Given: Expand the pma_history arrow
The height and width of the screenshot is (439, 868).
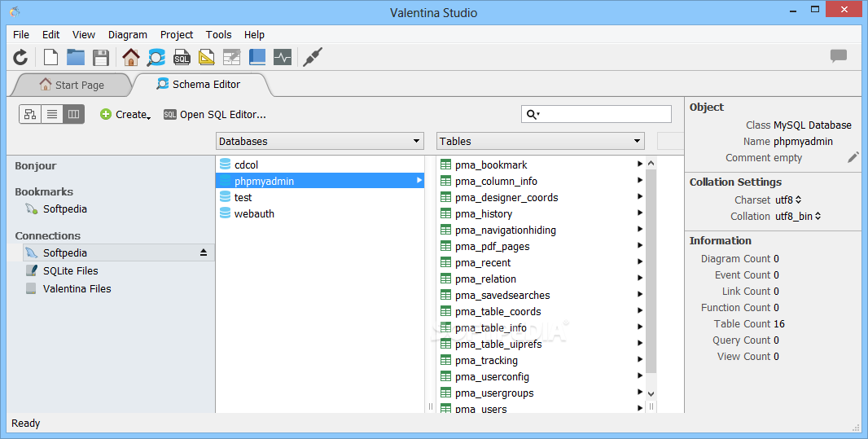Looking at the screenshot, I should [x=639, y=213].
